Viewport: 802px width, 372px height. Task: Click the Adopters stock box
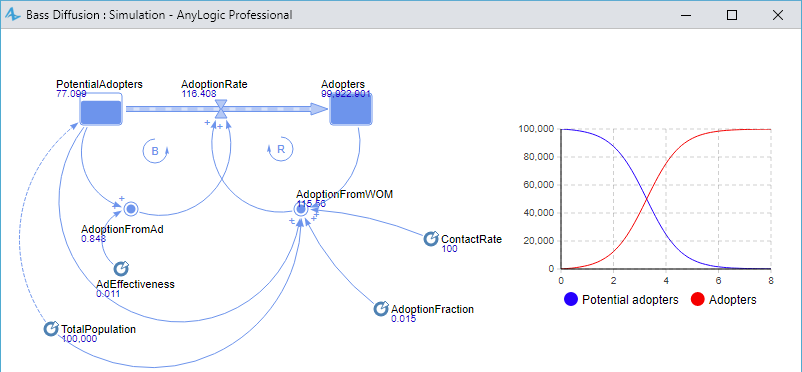click(x=351, y=109)
